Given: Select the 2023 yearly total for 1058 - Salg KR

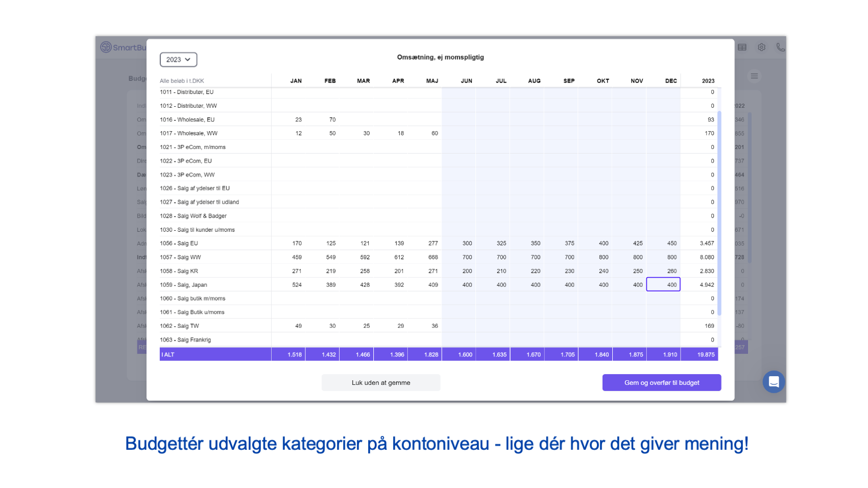Looking at the screenshot, I should [706, 271].
